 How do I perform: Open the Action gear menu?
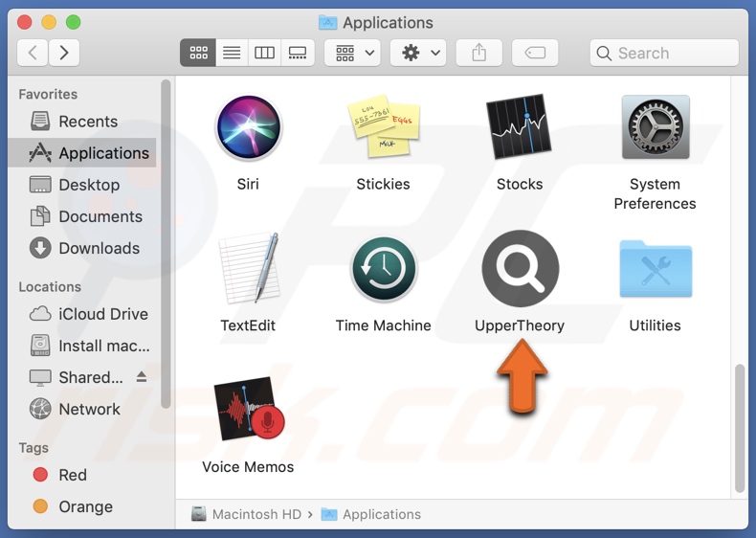coord(418,53)
